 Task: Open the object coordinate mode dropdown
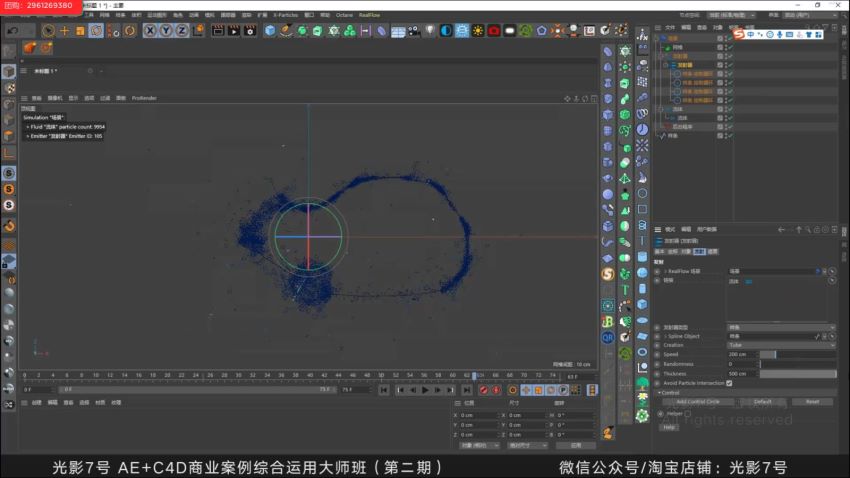pyautogui.click(x=479, y=445)
